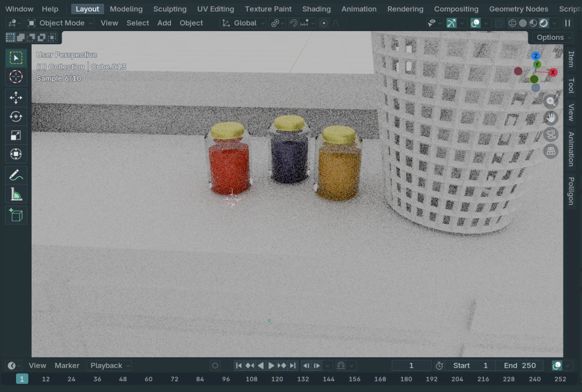
Task: Toggle the camera view icon
Action: pyautogui.click(x=551, y=135)
